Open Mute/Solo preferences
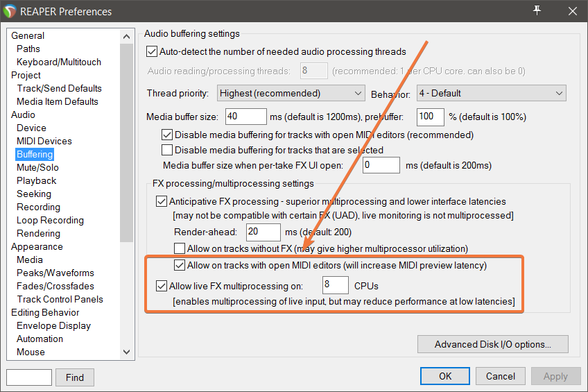The image size is (588, 392). pyautogui.click(x=37, y=167)
